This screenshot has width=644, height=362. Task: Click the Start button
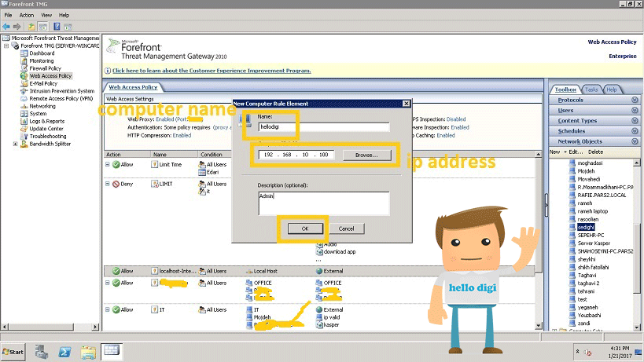pyautogui.click(x=13, y=352)
